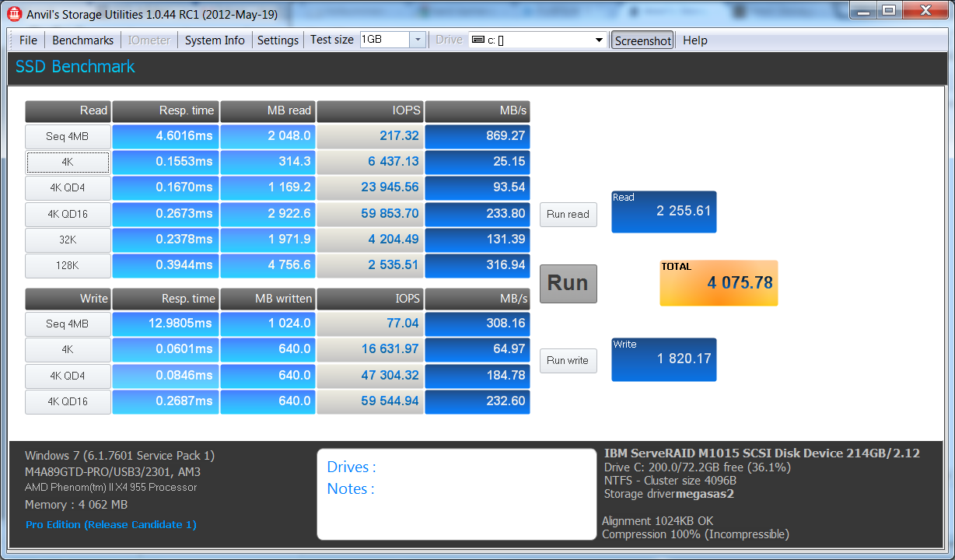The height and width of the screenshot is (560, 955).
Task: Click the Windows 7 Service Pack 1 text
Action: click(120, 456)
